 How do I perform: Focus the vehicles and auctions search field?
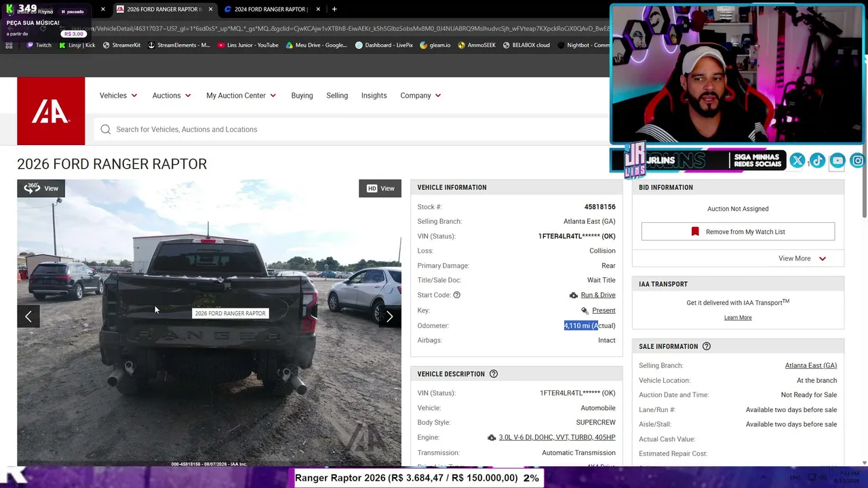(x=353, y=129)
